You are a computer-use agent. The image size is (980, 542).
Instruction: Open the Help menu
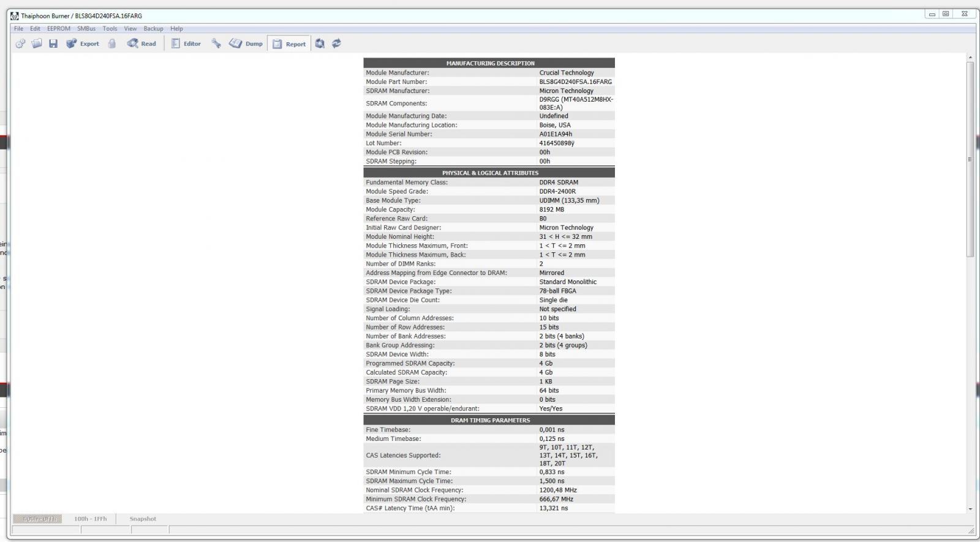176,29
